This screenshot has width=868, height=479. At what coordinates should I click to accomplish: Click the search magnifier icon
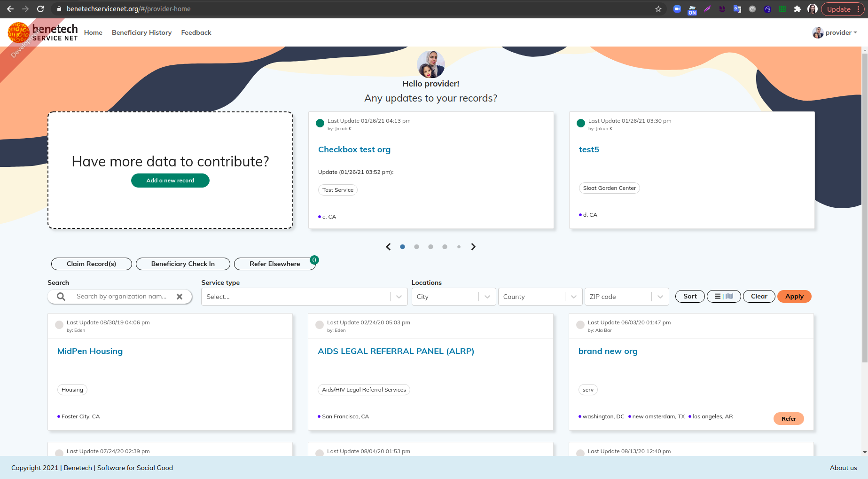tap(61, 296)
